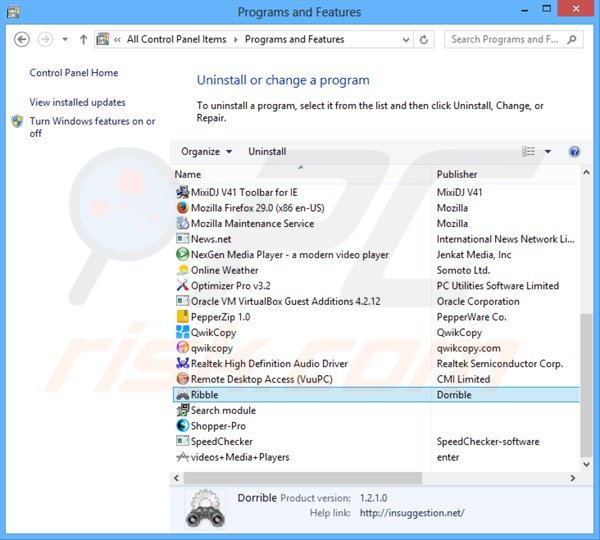Click the videos+Media+Players icon
The width and height of the screenshot is (600, 540).
[x=183, y=457]
